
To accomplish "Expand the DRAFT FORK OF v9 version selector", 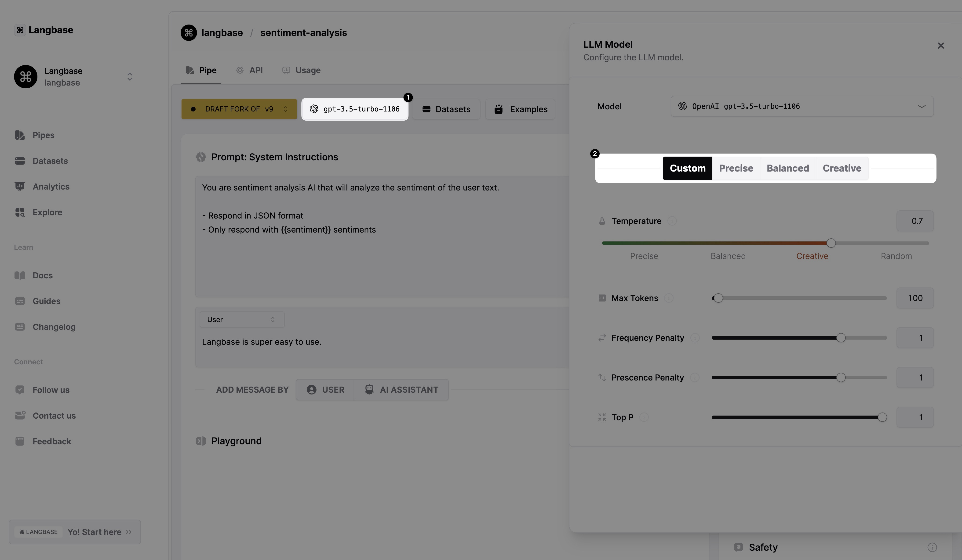I will tap(239, 109).
